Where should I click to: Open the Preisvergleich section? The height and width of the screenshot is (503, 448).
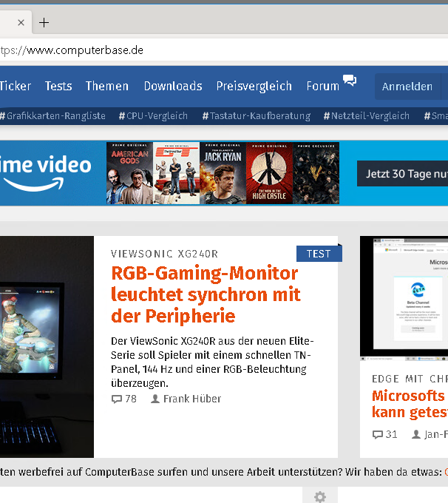pos(254,86)
